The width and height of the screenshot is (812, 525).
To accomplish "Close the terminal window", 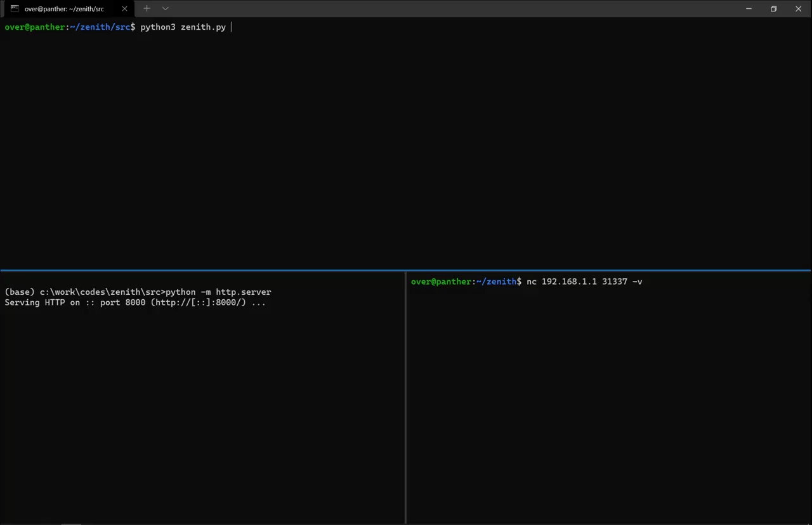I will click(x=799, y=9).
